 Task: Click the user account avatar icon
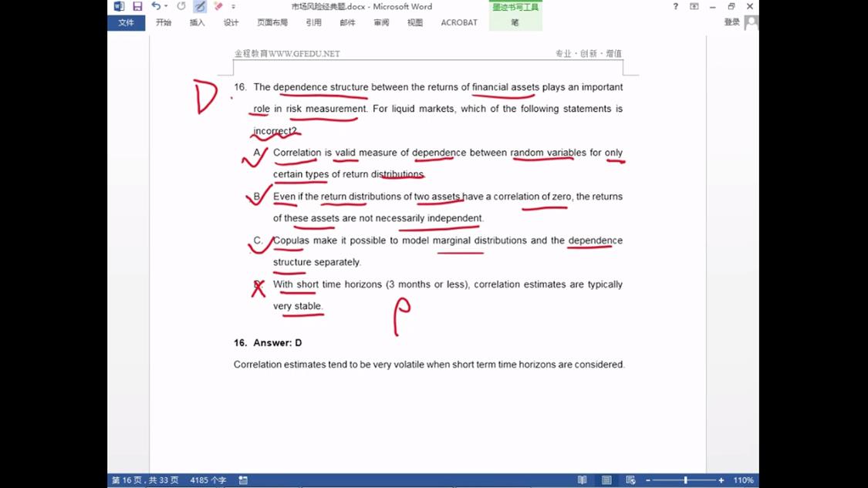(x=751, y=22)
